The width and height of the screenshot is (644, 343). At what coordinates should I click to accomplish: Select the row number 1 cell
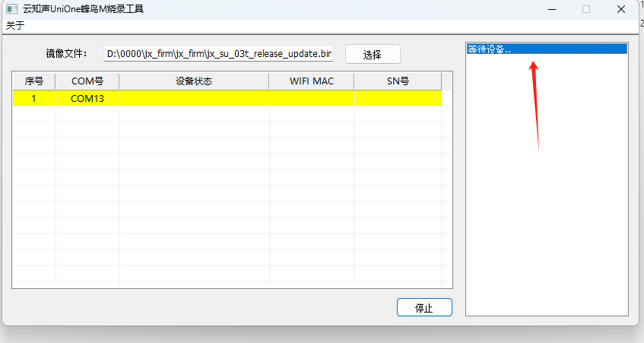click(34, 98)
